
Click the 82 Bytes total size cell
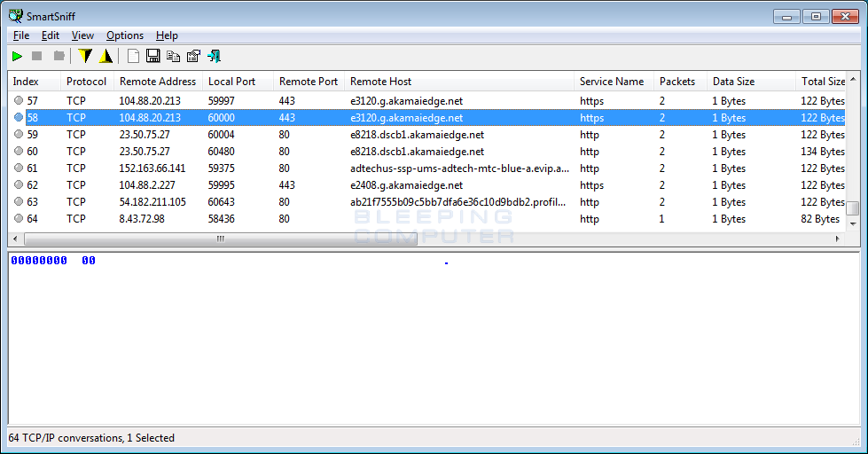[820, 219]
